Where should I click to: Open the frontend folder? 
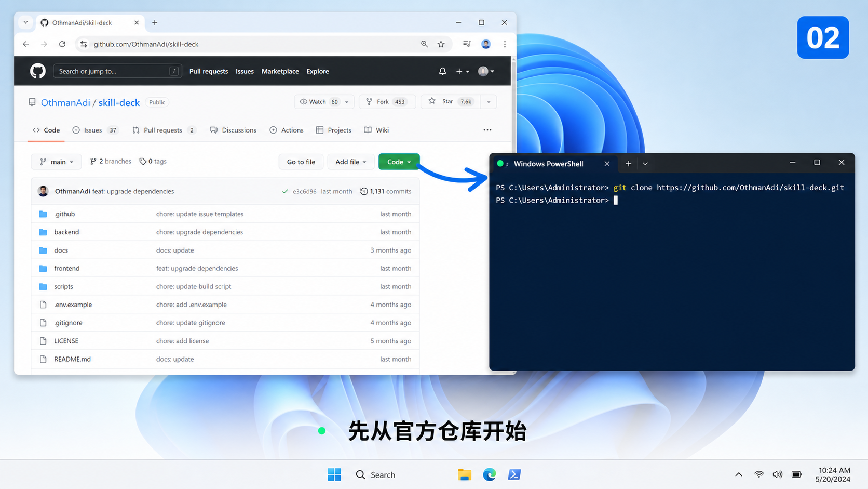click(67, 268)
